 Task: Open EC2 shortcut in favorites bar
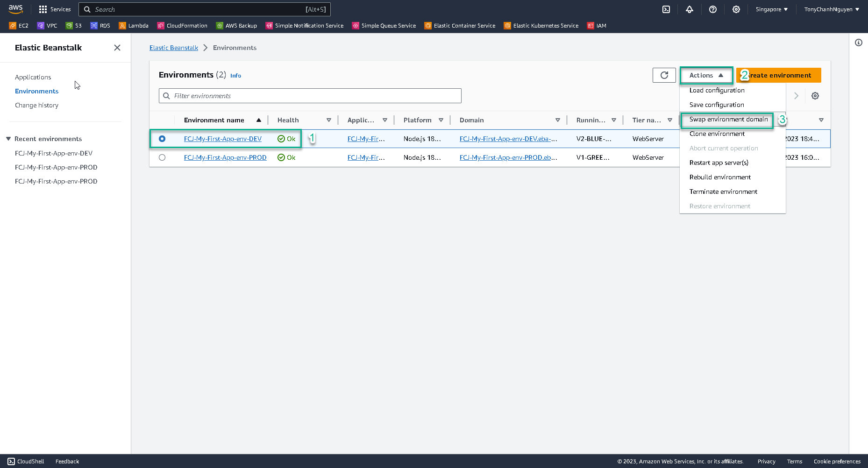tap(19, 26)
